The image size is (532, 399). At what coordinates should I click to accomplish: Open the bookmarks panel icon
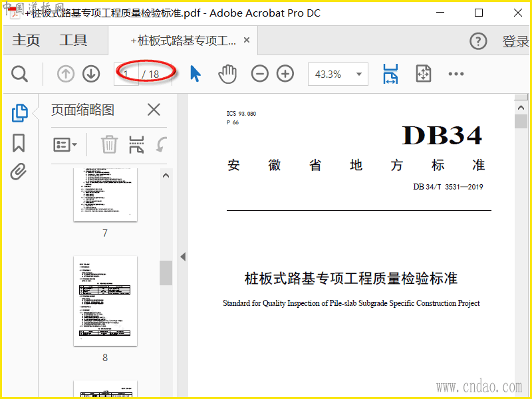(x=19, y=143)
